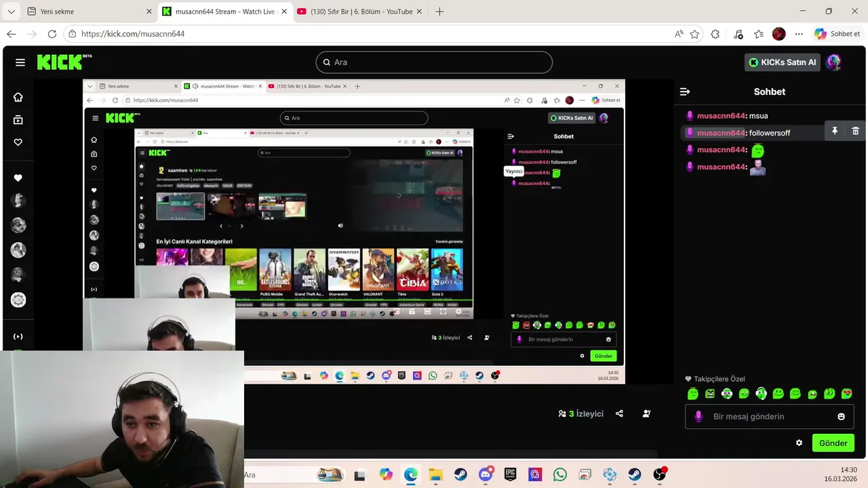Click the Gönder send button

(833, 443)
